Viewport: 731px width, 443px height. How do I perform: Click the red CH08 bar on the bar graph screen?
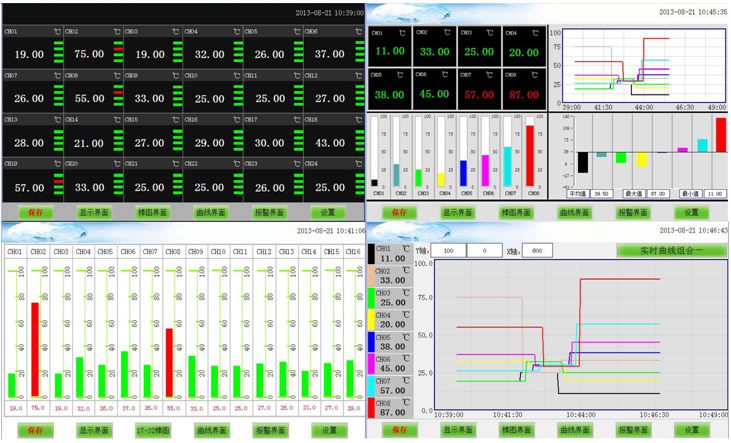pos(169,362)
